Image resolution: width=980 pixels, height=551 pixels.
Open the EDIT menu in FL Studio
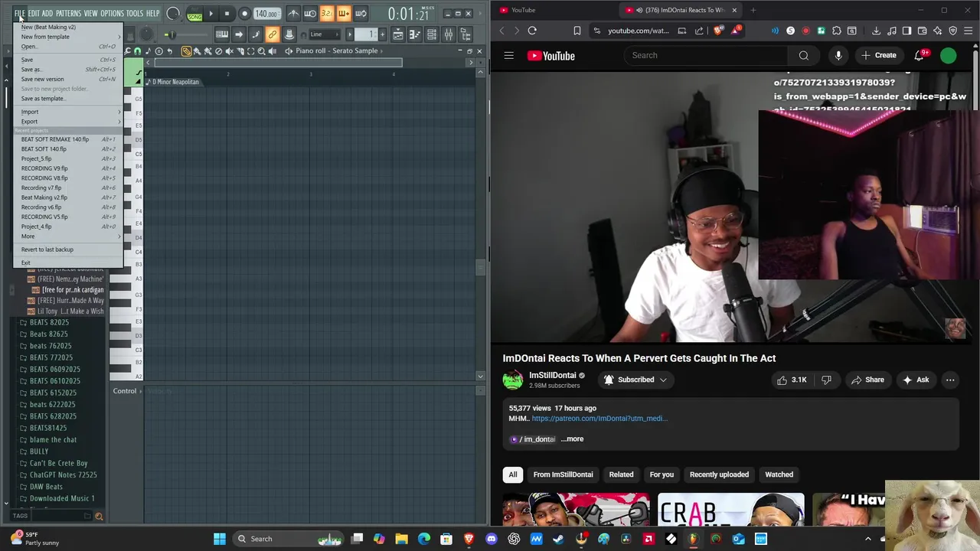tap(34, 14)
